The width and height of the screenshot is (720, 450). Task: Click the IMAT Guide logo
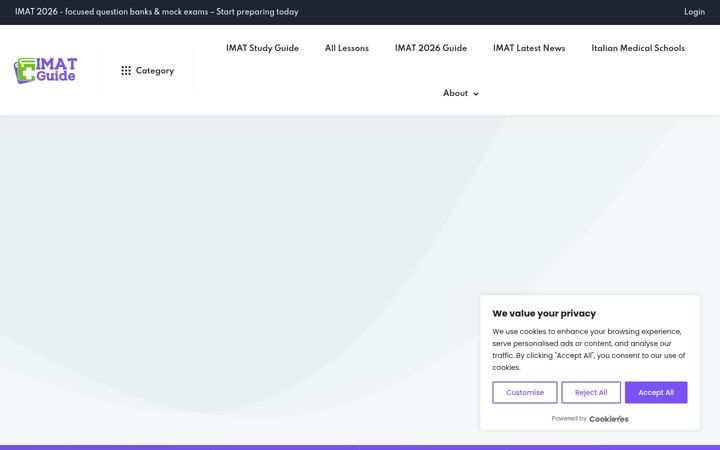[x=45, y=70]
